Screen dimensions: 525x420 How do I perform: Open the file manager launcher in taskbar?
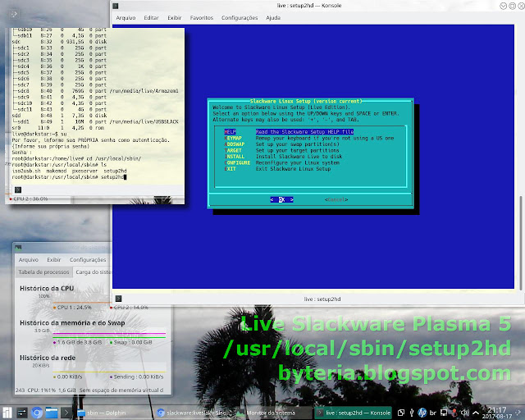click(x=52, y=413)
